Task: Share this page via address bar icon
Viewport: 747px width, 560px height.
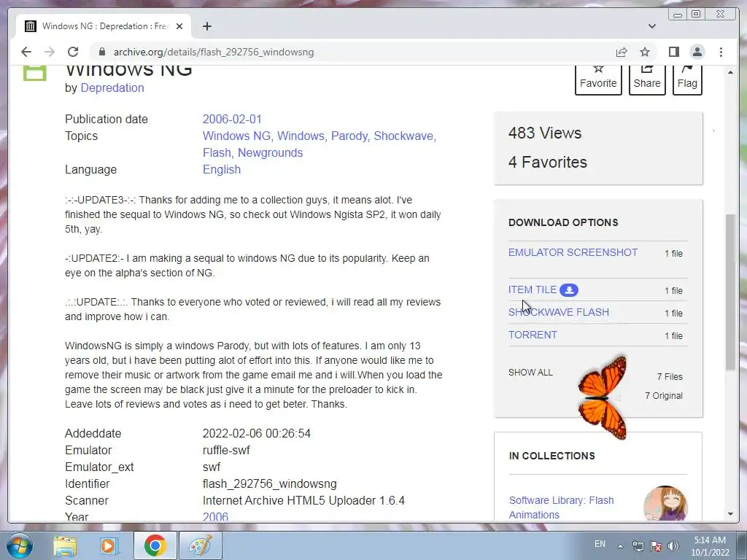Action: 622,52
